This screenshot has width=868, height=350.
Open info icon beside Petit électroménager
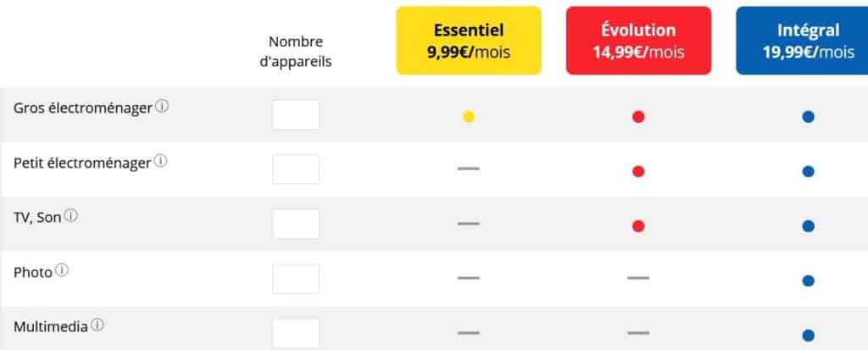point(160,161)
